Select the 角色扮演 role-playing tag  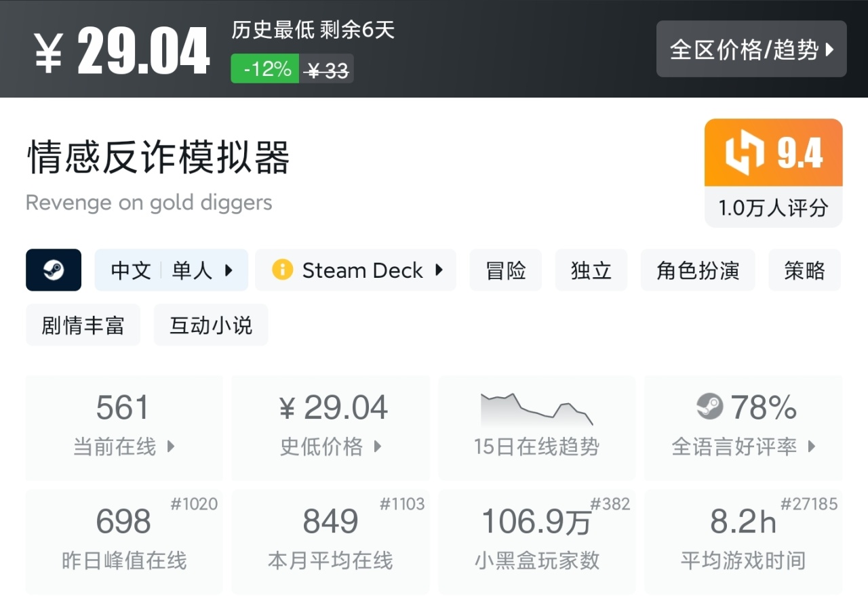click(698, 270)
